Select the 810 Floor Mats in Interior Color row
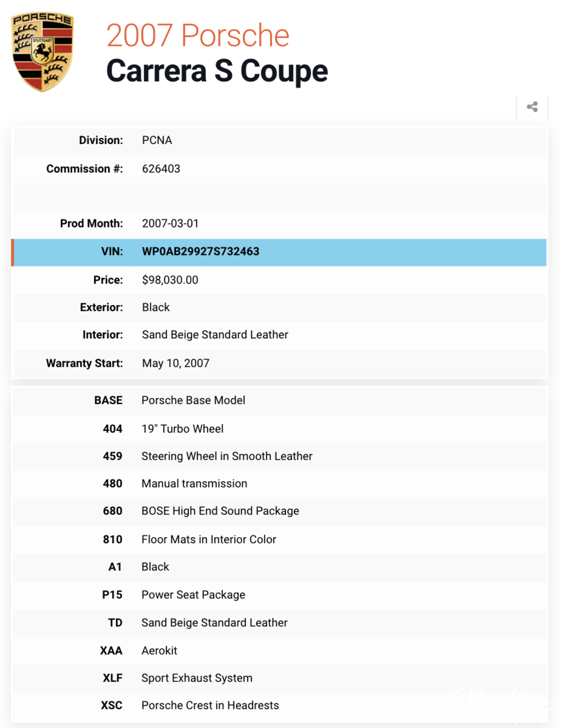The height and width of the screenshot is (728, 561). tap(279, 539)
